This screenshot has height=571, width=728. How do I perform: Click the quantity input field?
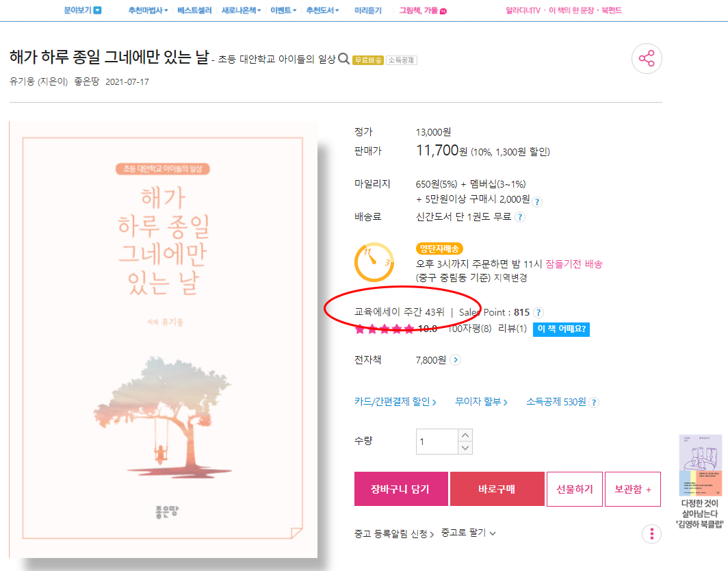(437, 442)
